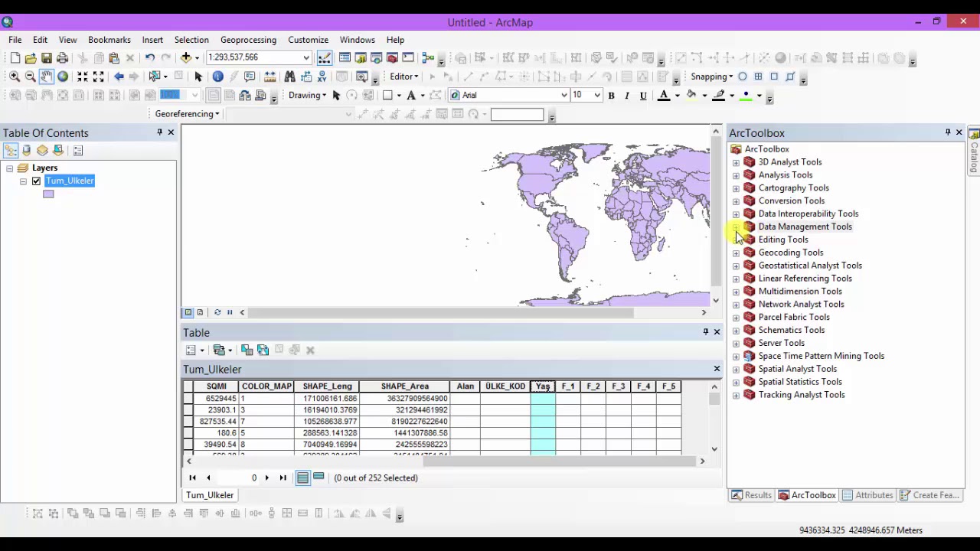Select Data Management Tools toolbox
The height and width of the screenshot is (551, 980).
pos(805,227)
